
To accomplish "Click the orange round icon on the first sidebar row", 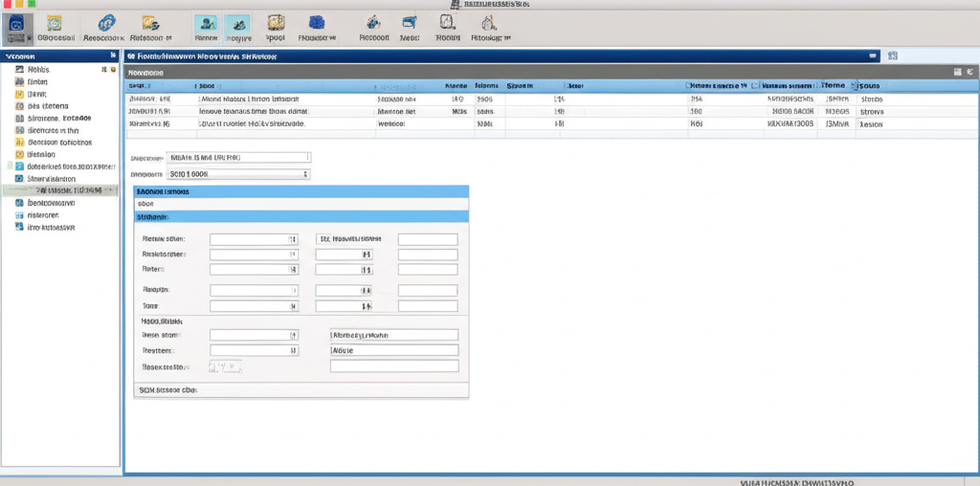I will (113, 70).
